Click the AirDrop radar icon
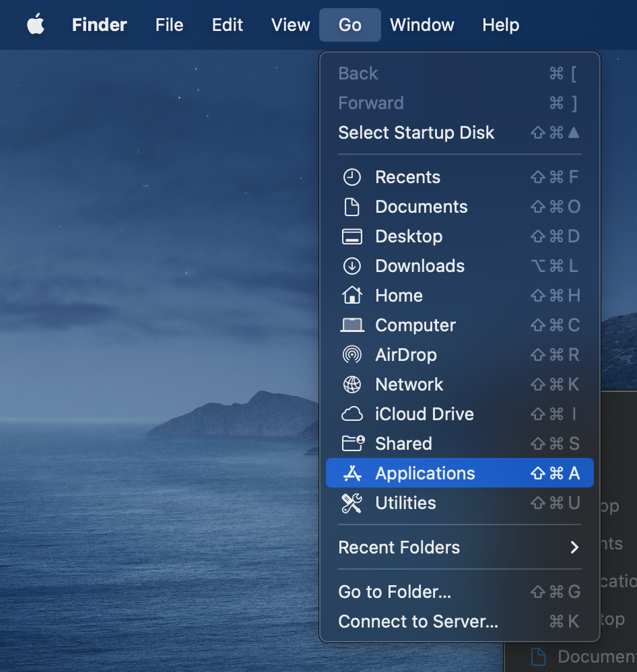Screen dimensions: 637x672 click(351, 355)
